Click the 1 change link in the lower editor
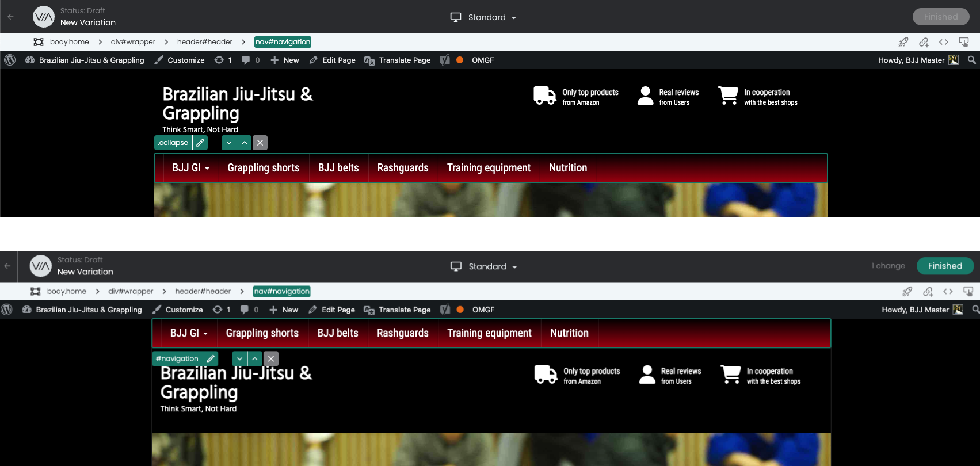 [888, 266]
